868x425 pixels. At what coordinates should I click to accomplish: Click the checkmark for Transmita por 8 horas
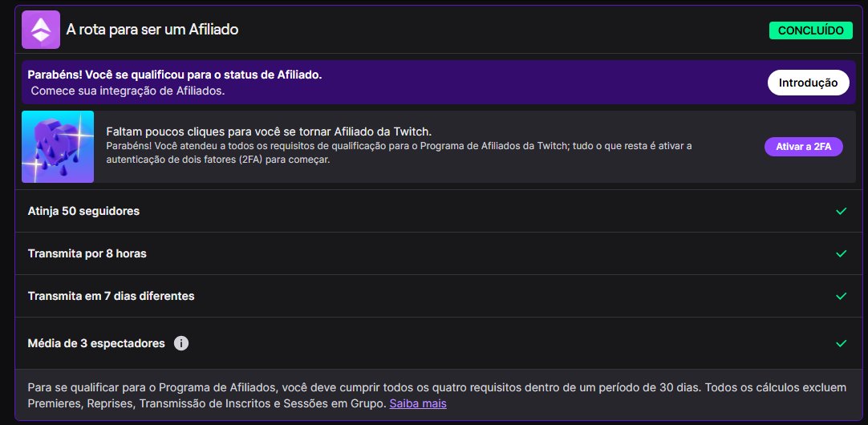pos(841,253)
